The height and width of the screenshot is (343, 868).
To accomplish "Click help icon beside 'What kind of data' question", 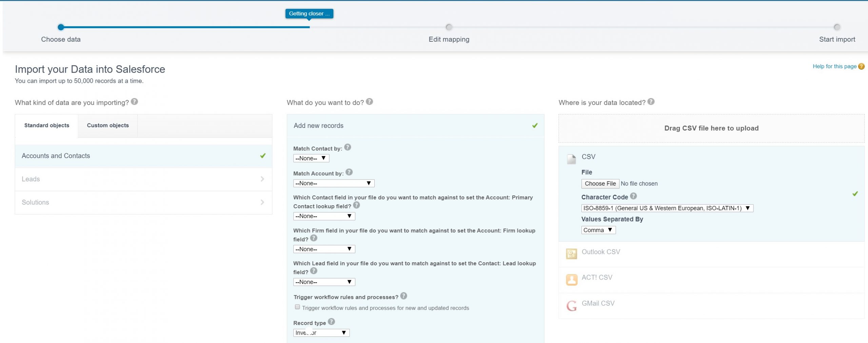I will [134, 102].
